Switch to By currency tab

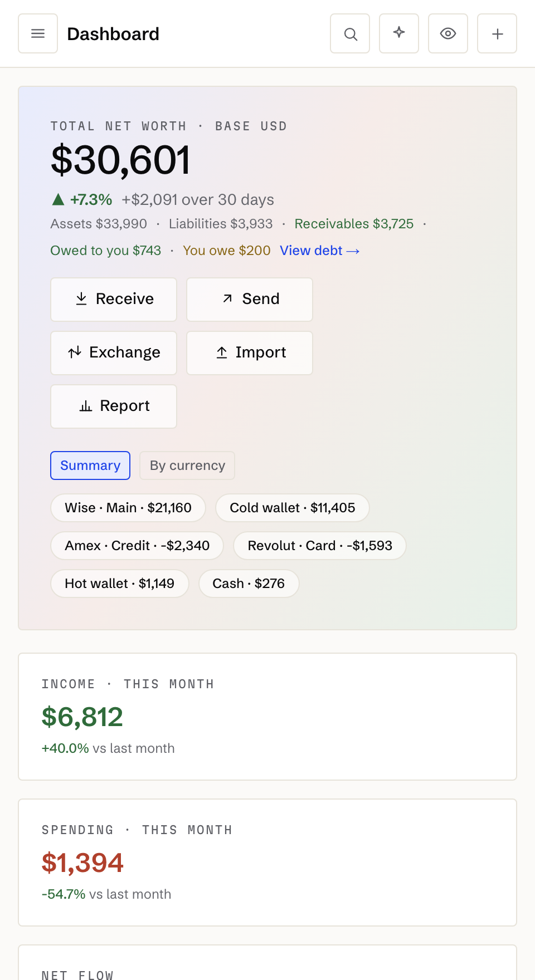[x=187, y=465]
